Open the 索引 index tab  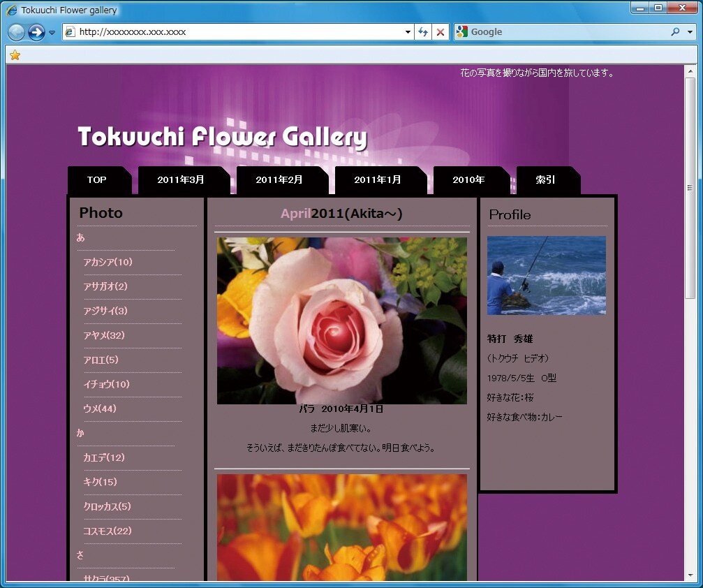coord(548,180)
